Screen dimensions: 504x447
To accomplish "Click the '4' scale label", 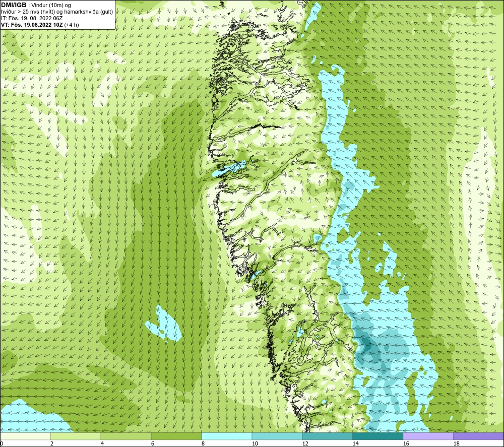I will [x=102, y=444].
